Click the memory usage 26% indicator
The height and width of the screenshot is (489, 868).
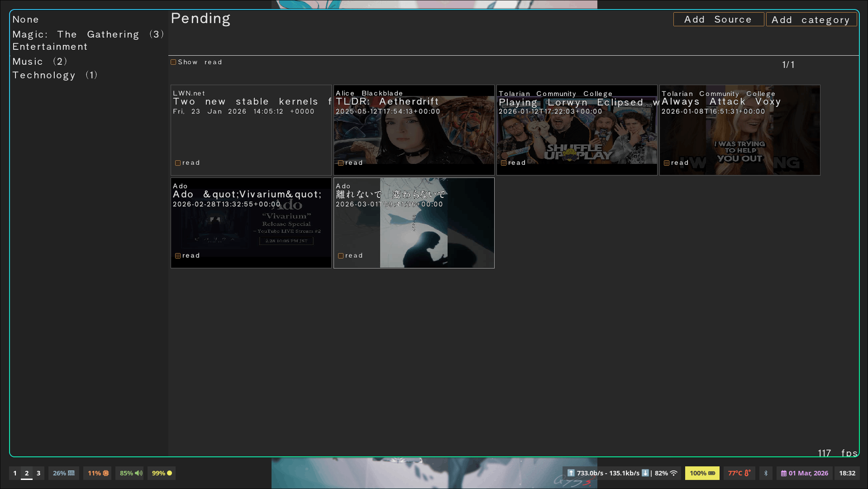(63, 473)
